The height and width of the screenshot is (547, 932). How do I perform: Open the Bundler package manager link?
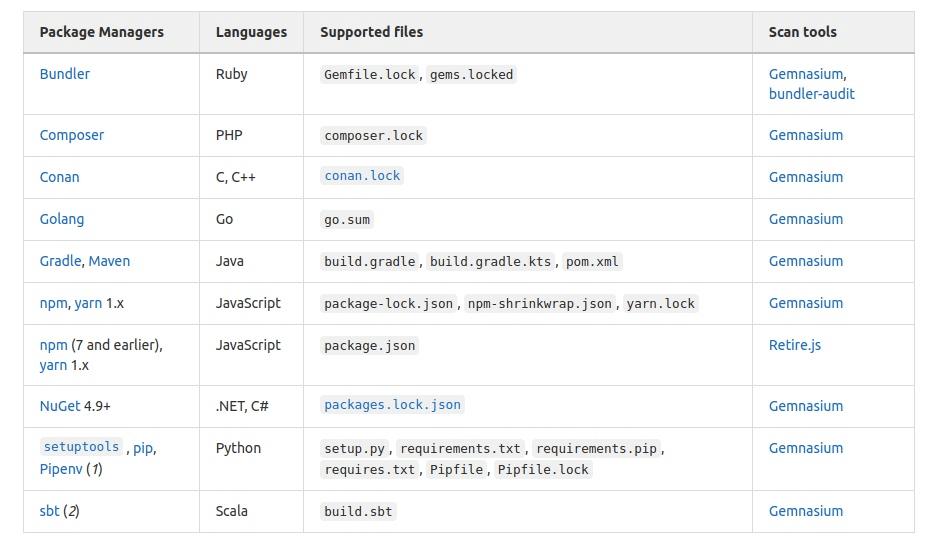click(x=64, y=74)
